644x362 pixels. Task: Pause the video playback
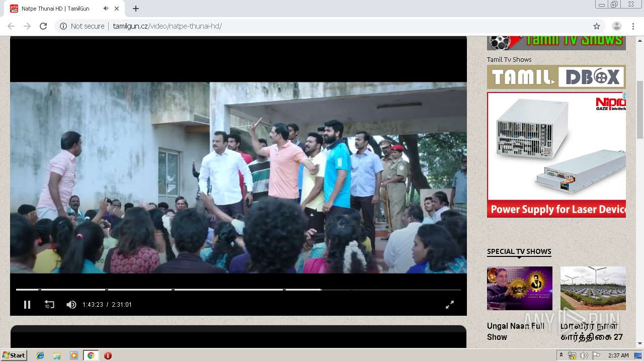[x=27, y=305]
